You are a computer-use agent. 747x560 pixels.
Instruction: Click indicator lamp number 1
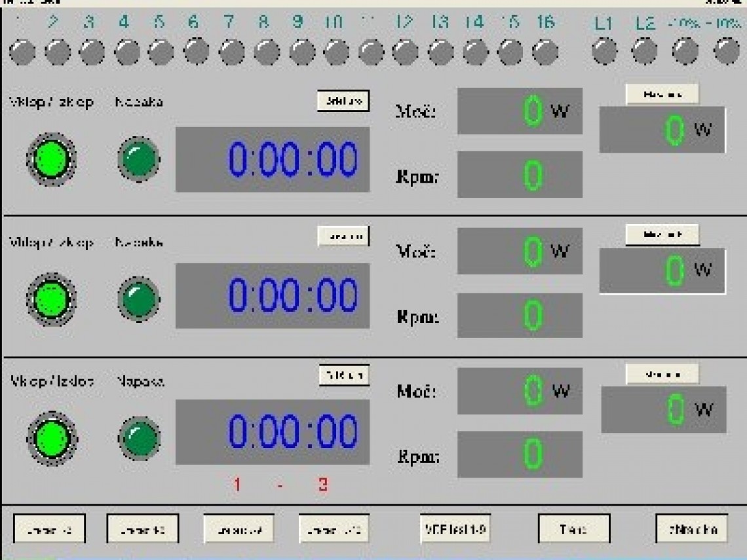(22, 52)
